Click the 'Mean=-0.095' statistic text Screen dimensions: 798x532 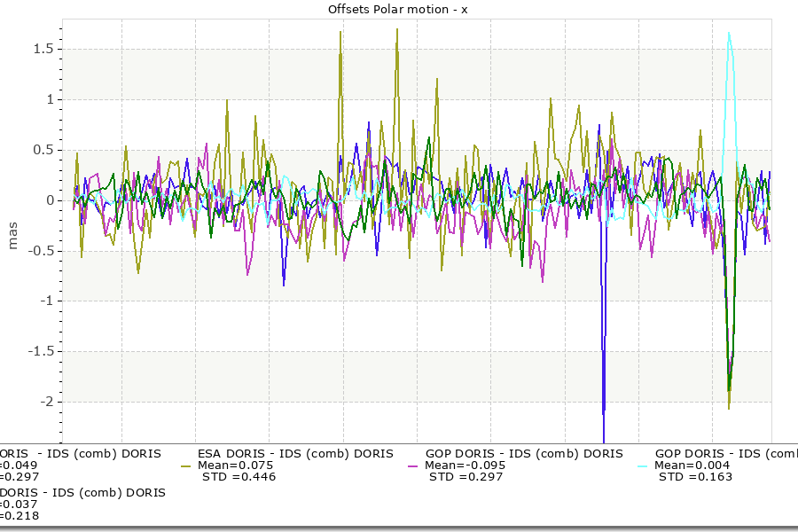click(465, 465)
